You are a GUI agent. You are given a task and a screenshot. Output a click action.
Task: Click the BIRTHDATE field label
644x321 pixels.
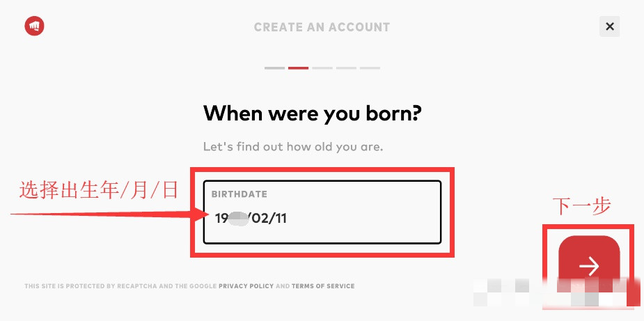tap(239, 194)
